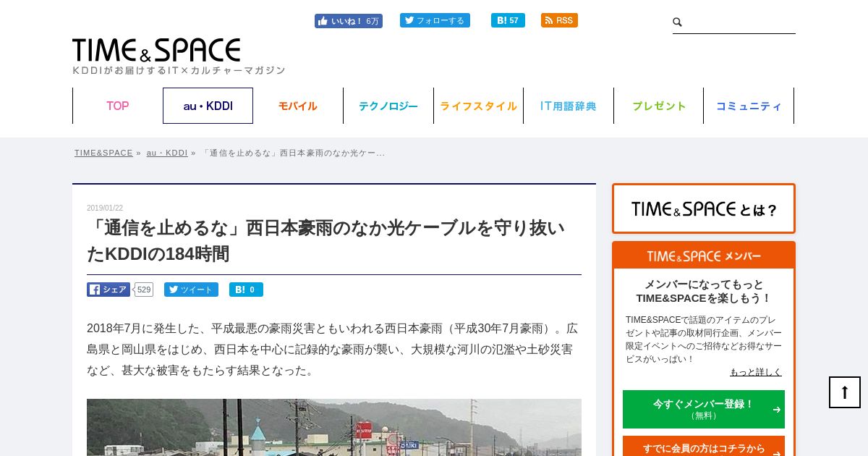This screenshot has height=456, width=868.
Task: Open the TOP navigation item
Action: [x=118, y=106]
